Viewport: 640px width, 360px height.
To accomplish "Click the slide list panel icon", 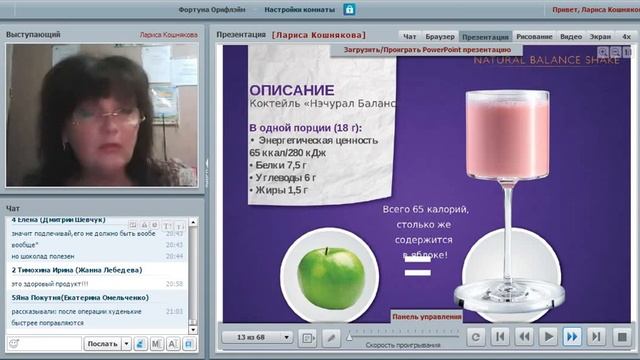I will [307, 338].
